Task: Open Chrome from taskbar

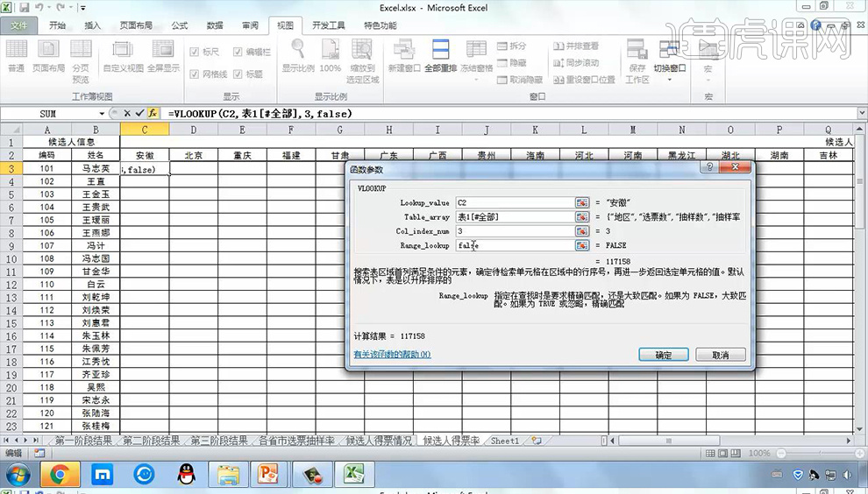Action: click(x=60, y=474)
